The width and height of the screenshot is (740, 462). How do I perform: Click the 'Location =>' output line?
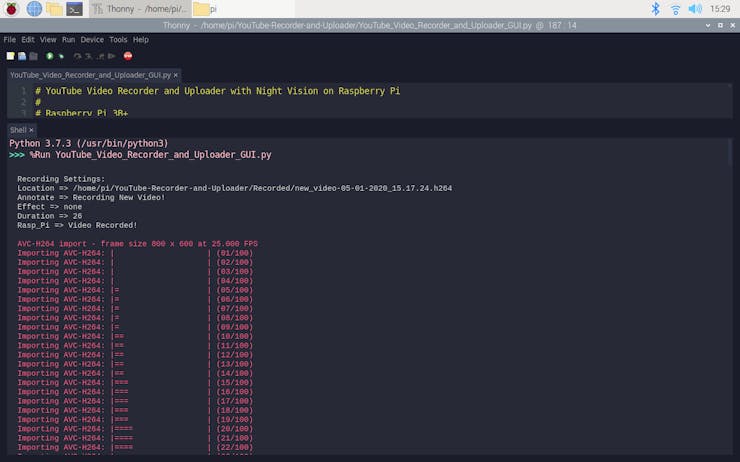[x=235, y=188]
